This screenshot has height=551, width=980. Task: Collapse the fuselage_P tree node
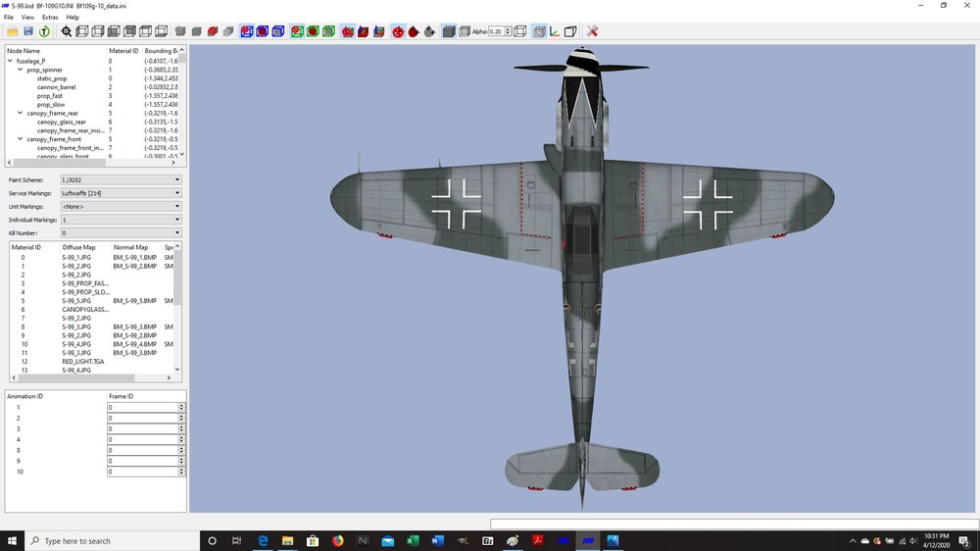coord(10,62)
